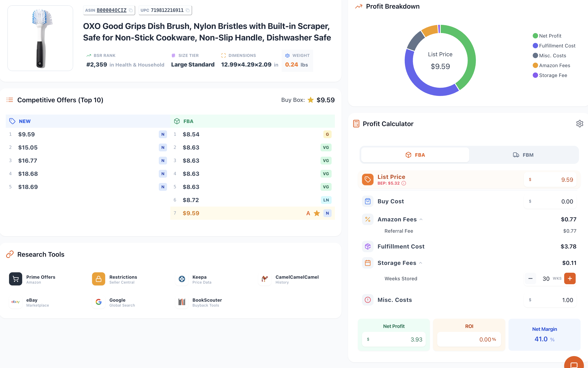This screenshot has height=368, width=588.
Task: Click the FBA offers box icon
Action: click(x=177, y=121)
